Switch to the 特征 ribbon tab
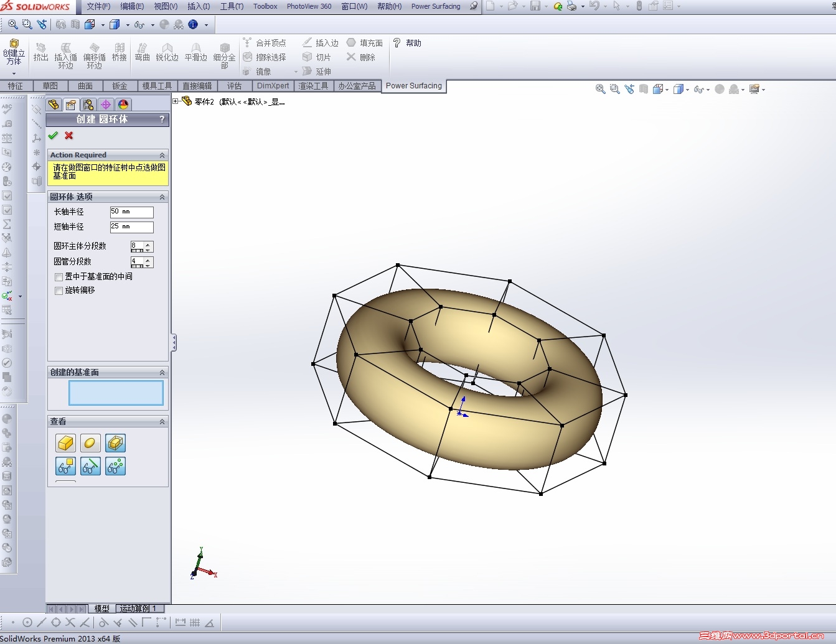Screen dimensions: 836x644 pos(16,86)
